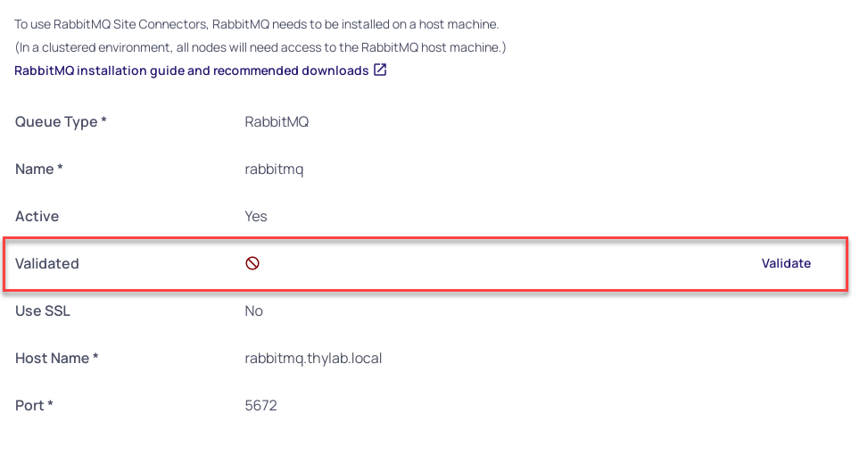The image size is (868, 455).
Task: Click the Active field label
Action: click(x=37, y=217)
